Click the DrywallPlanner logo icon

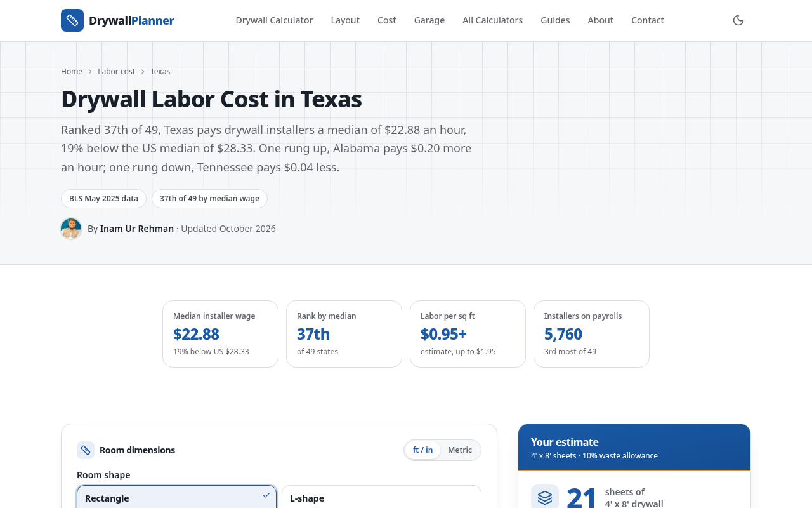point(72,20)
